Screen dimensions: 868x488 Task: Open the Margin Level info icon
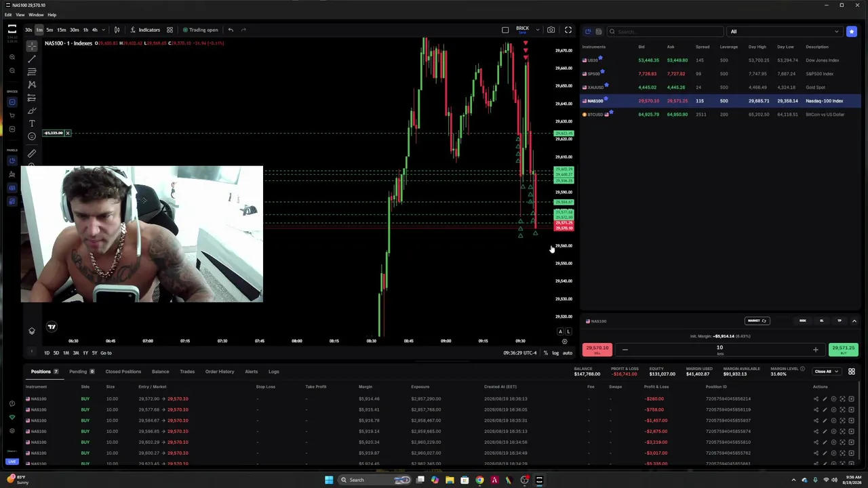(x=802, y=369)
